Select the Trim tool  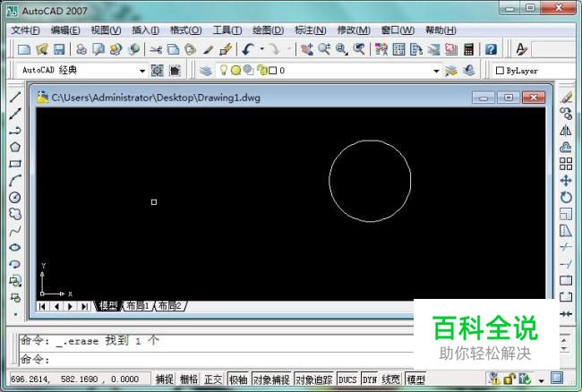tap(566, 247)
